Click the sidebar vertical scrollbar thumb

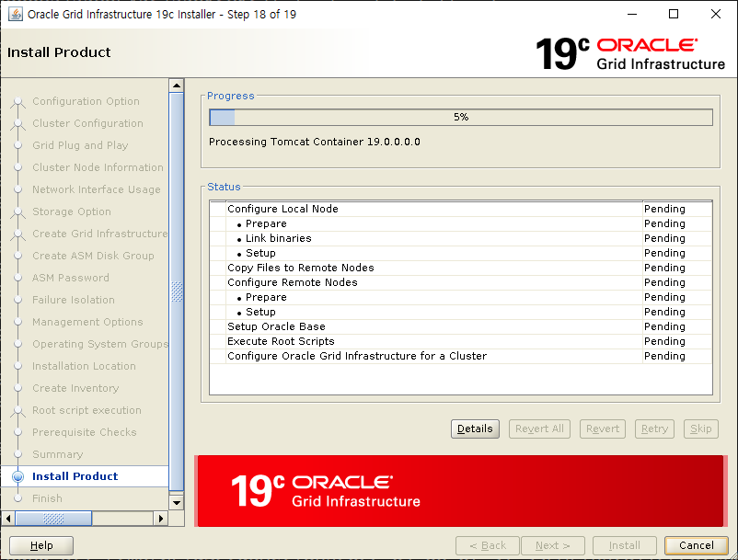[177, 291]
